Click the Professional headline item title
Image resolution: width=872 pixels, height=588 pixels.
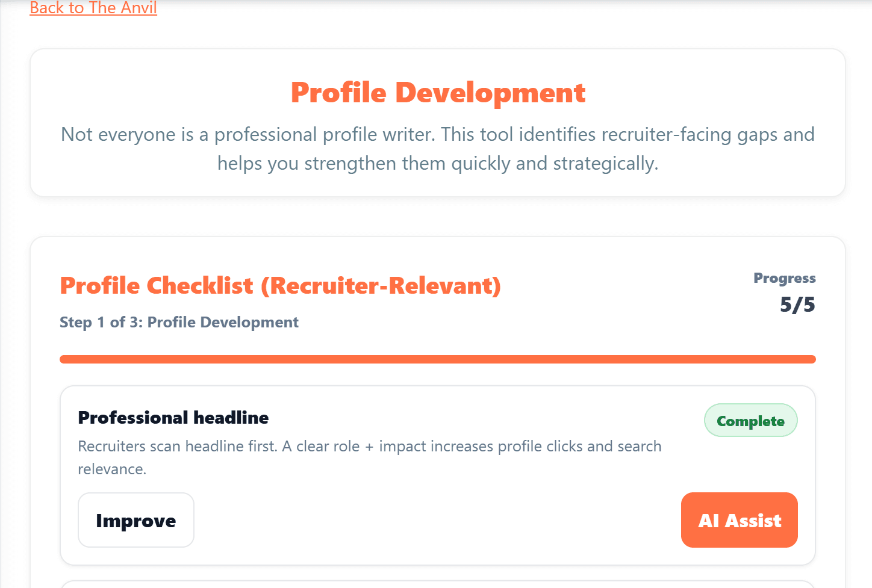173,417
